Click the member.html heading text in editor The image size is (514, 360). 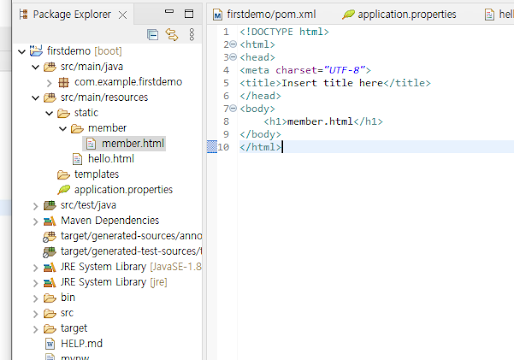point(320,122)
